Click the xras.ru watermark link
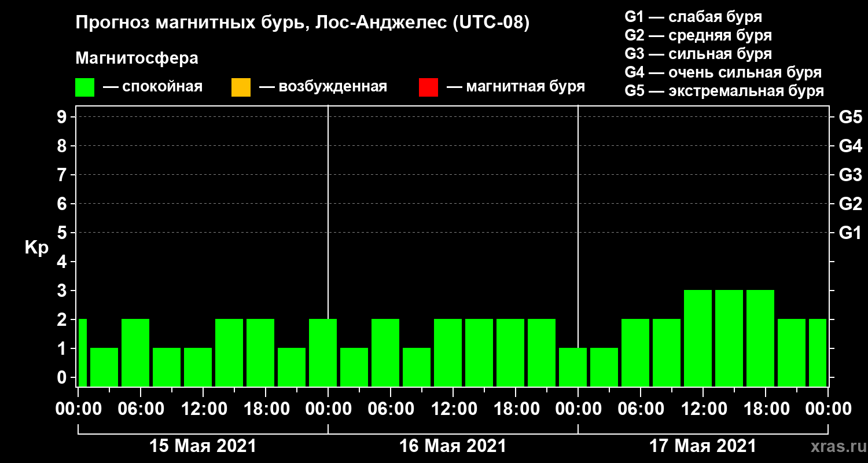868x463 pixels. 835,447
